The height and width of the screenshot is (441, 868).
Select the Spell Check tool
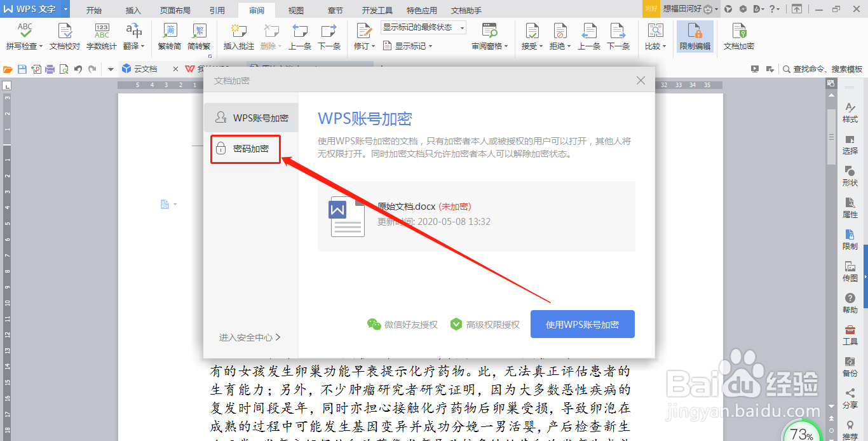(x=24, y=36)
